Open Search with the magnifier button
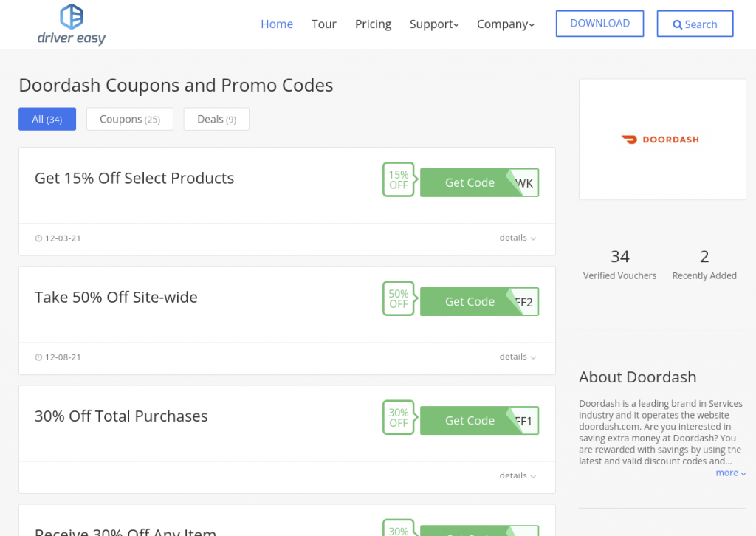756x536 pixels. tap(695, 24)
